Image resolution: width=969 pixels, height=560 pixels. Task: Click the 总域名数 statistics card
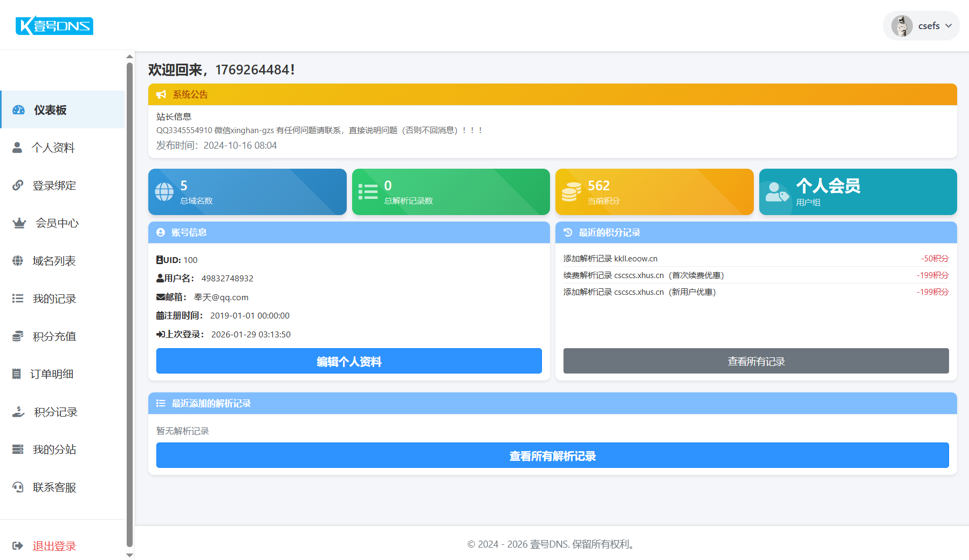247,192
